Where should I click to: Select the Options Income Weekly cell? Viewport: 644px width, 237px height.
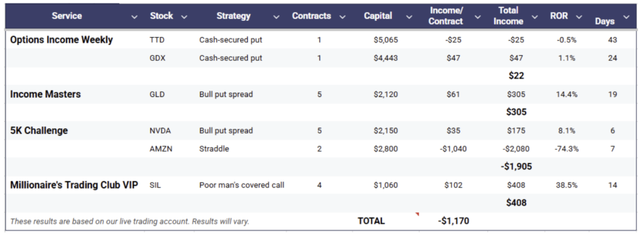(62, 40)
